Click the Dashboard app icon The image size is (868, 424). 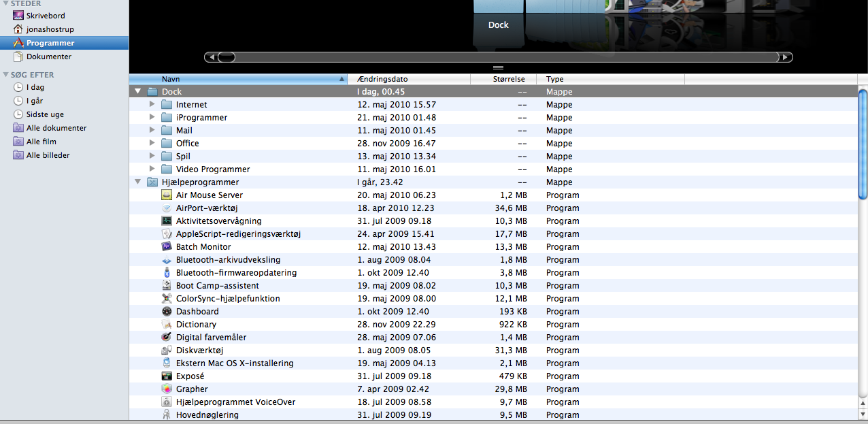167,312
